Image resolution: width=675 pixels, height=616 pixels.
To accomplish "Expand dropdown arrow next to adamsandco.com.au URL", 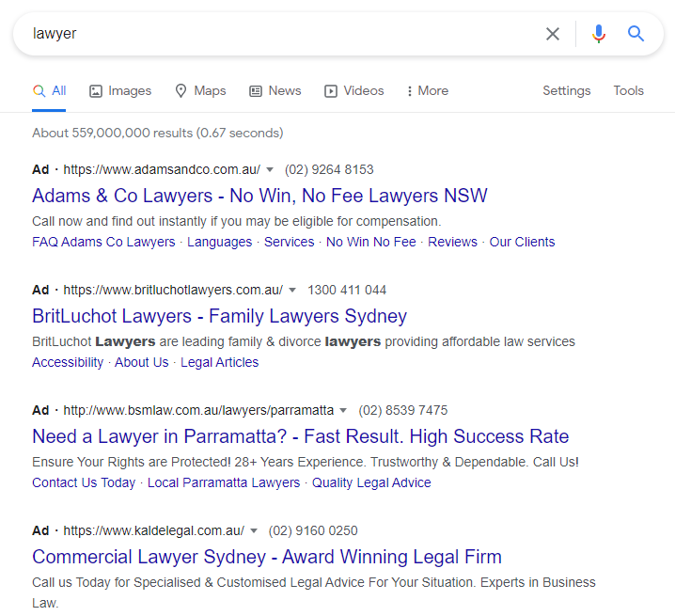I will tap(270, 169).
